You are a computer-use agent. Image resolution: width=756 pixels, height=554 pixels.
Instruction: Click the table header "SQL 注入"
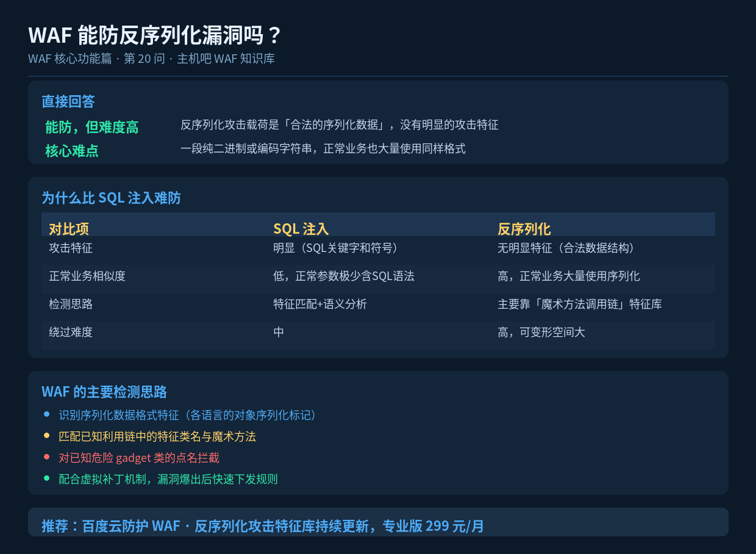tap(301, 229)
